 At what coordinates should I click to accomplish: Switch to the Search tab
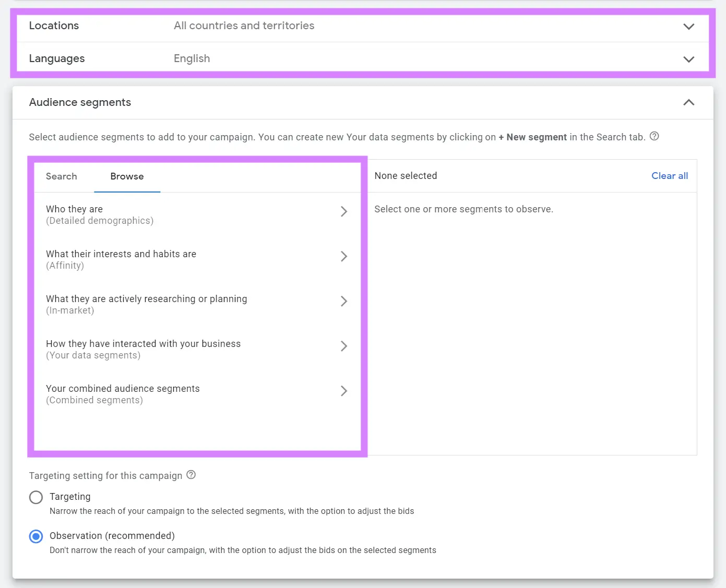tap(62, 176)
